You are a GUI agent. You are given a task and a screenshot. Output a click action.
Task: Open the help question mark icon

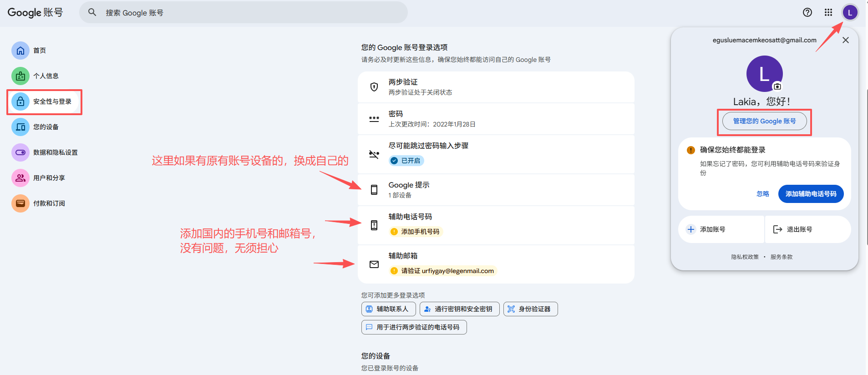coord(807,12)
